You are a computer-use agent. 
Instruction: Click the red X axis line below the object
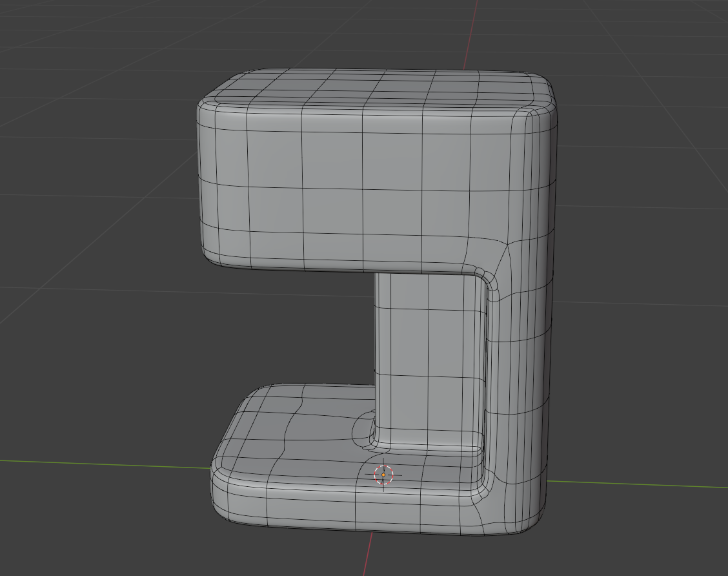367,554
